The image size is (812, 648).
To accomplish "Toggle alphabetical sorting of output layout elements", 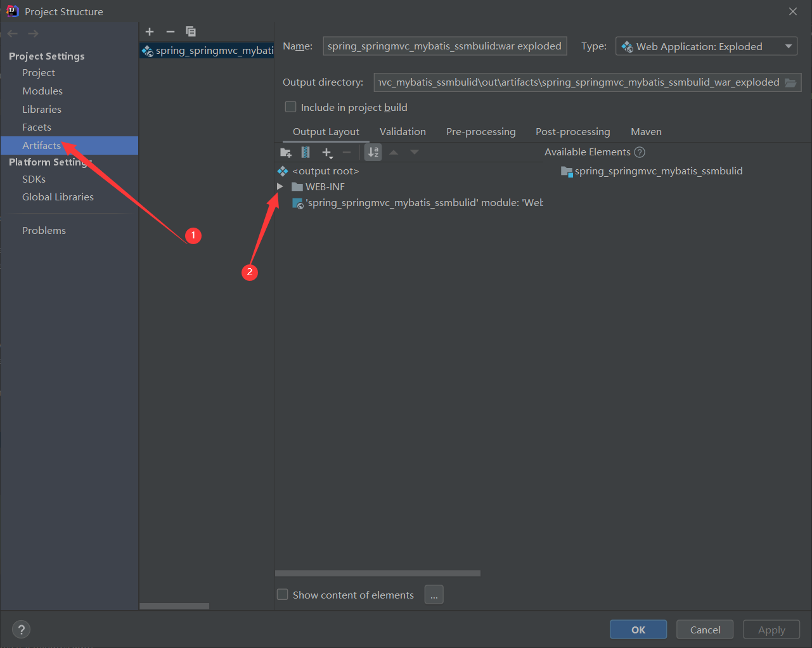I will 373,152.
